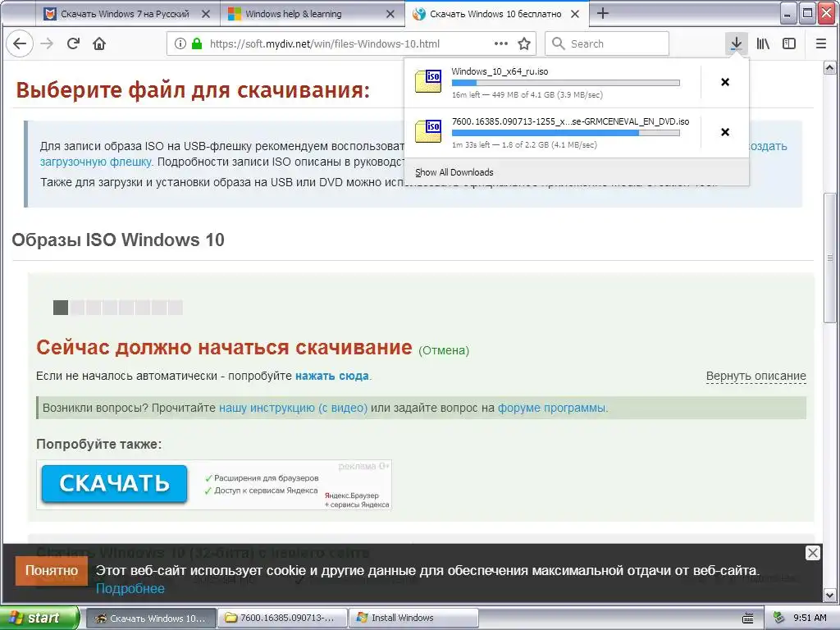Open нашу инструкцию (с видео) link

(x=293, y=408)
